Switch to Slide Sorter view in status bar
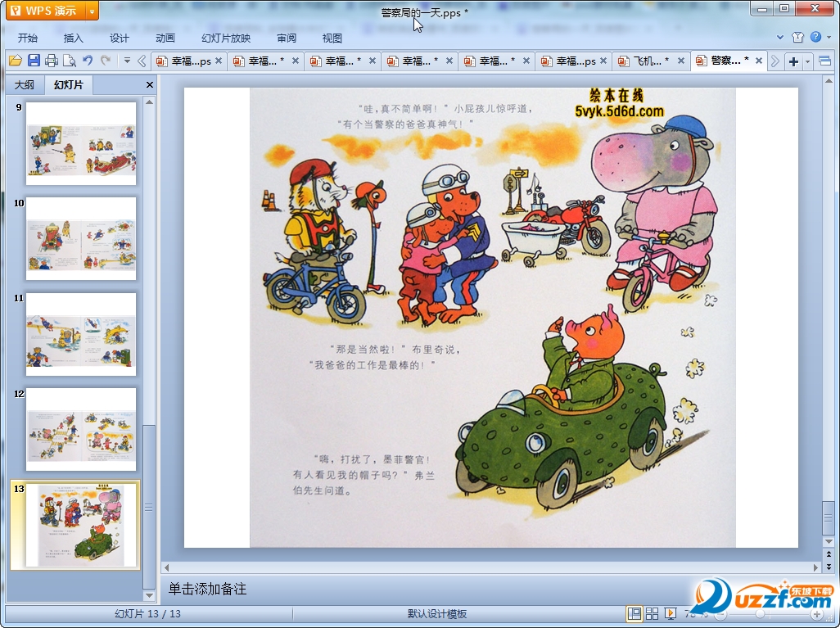The height and width of the screenshot is (628, 840). click(x=652, y=613)
